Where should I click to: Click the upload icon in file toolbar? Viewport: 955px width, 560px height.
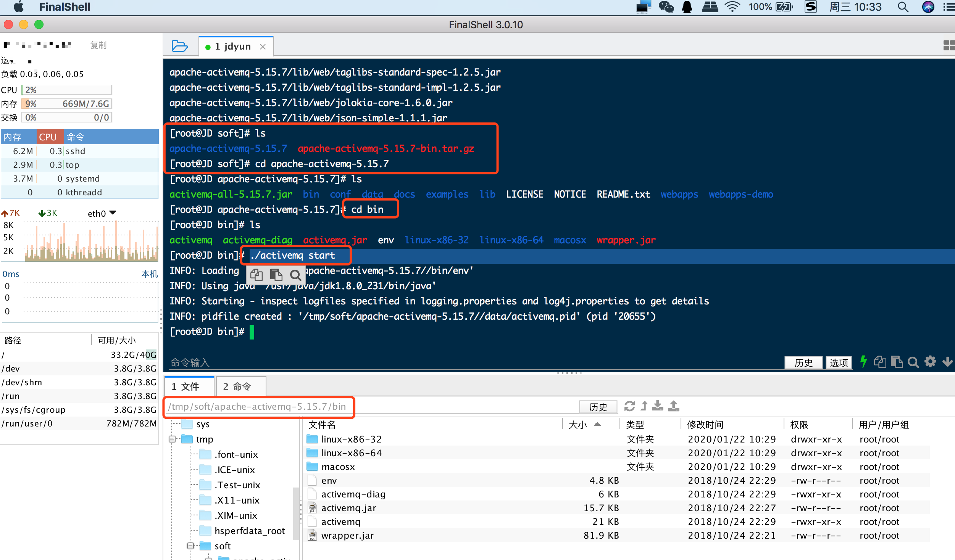[x=674, y=406]
